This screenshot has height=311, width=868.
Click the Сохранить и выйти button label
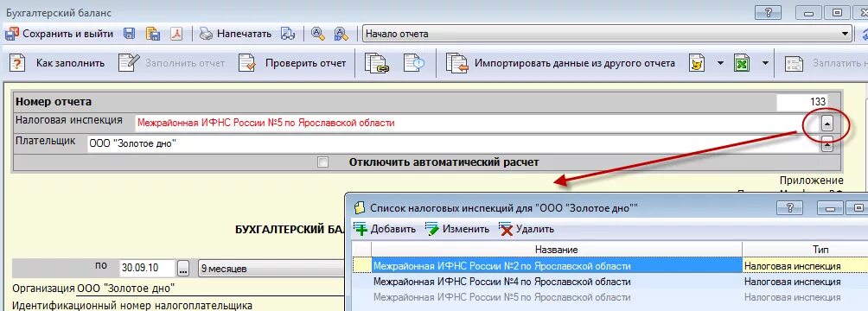(67, 34)
